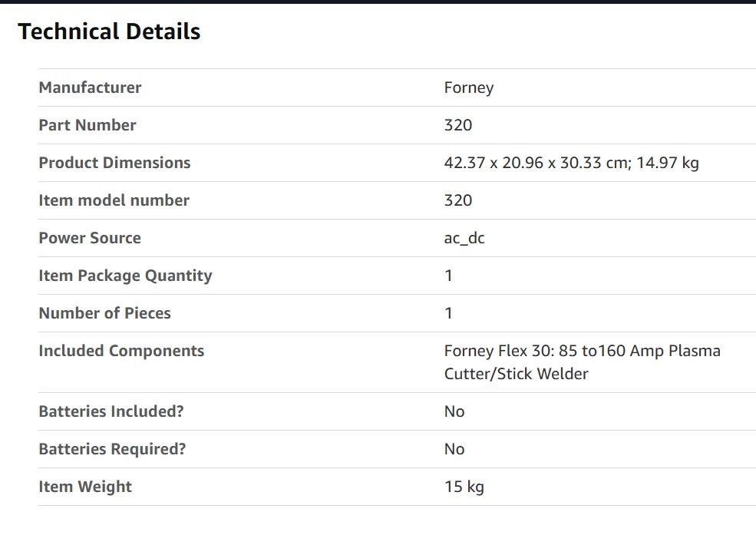Click the 'No' value for Batteries Required
Screen dimensions: 756x535
tap(454, 449)
